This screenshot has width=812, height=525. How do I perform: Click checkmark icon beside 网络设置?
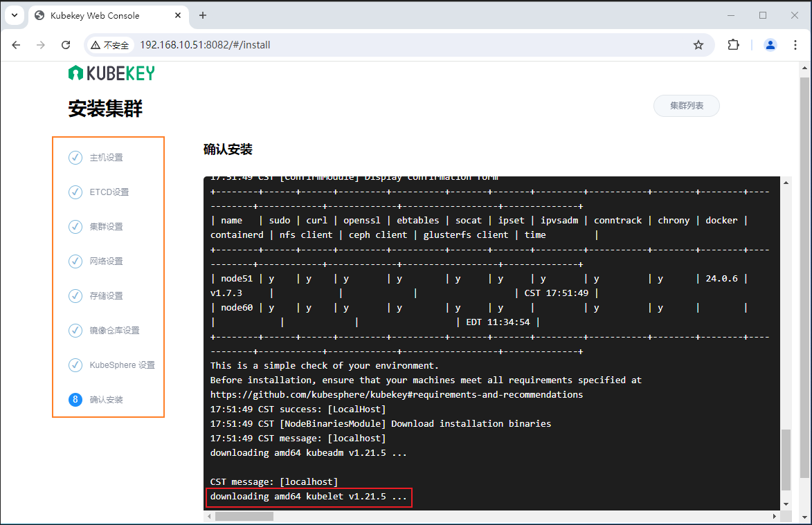(x=75, y=261)
